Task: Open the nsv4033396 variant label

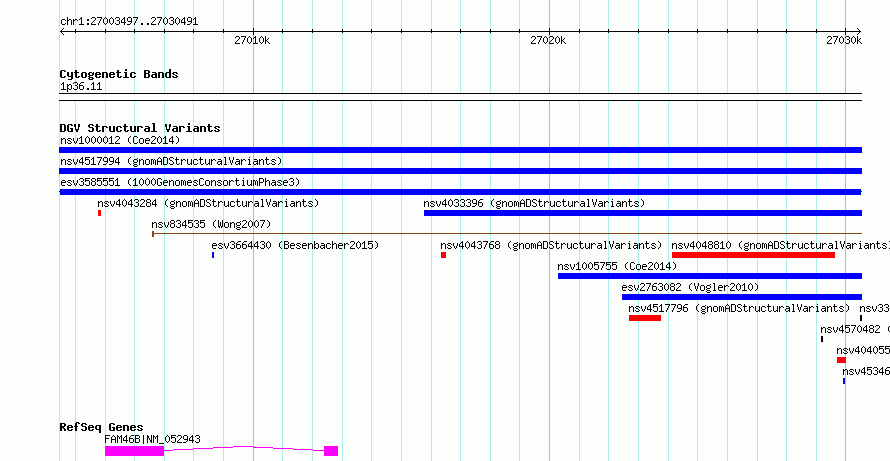Action: pyautogui.click(x=534, y=203)
